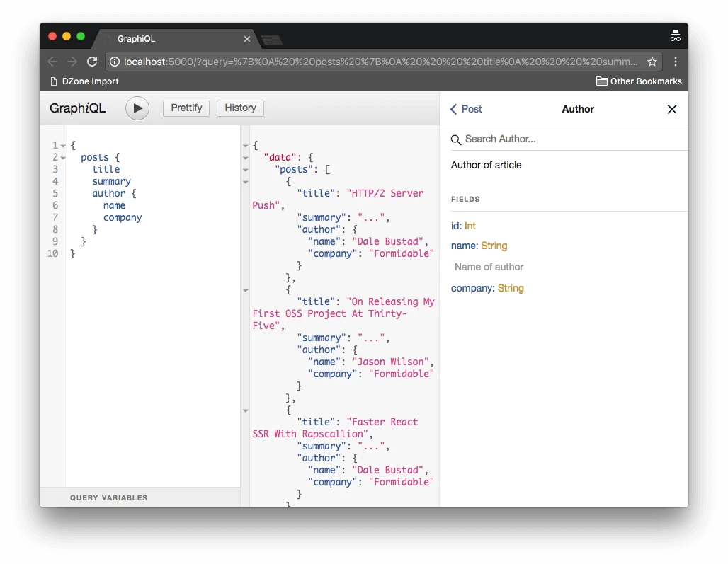Collapse the first post object in results
Image resolution: width=728 pixels, height=564 pixels.
tap(246, 183)
